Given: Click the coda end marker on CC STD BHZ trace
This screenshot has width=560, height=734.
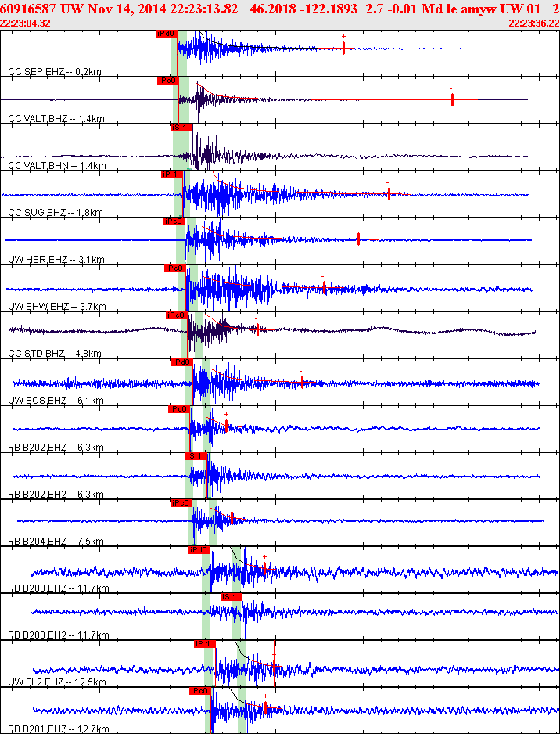Looking at the screenshot, I should pos(258,329).
